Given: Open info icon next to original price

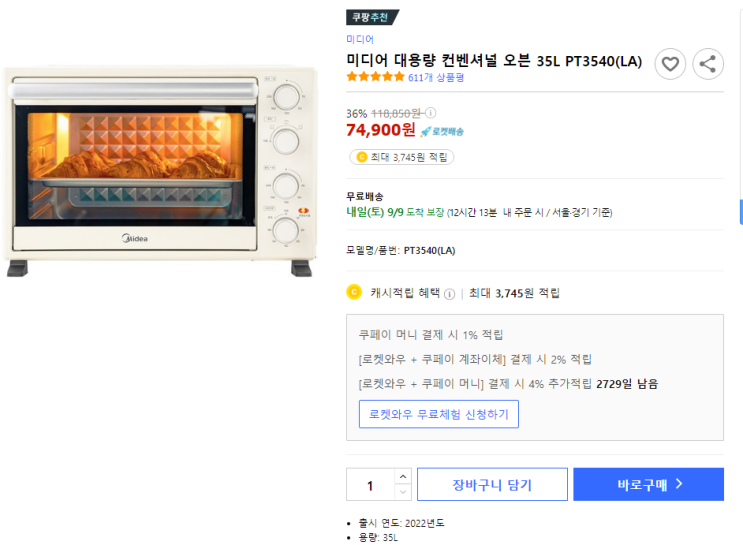Looking at the screenshot, I should tap(431, 113).
